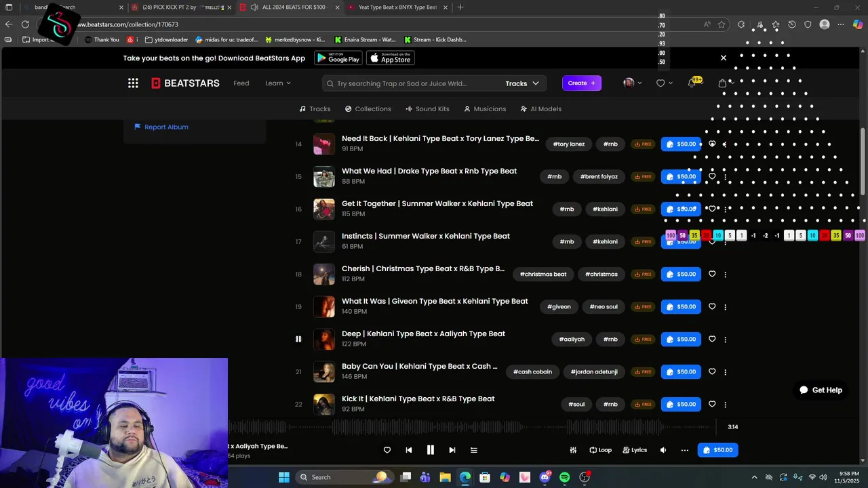The width and height of the screenshot is (868, 488).
Task: Like the What It Was track
Action: click(x=712, y=306)
